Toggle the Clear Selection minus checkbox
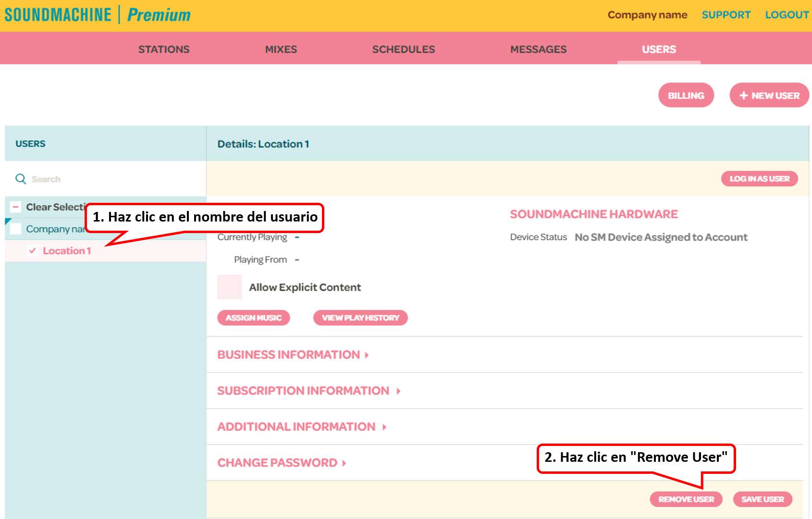 click(x=15, y=207)
